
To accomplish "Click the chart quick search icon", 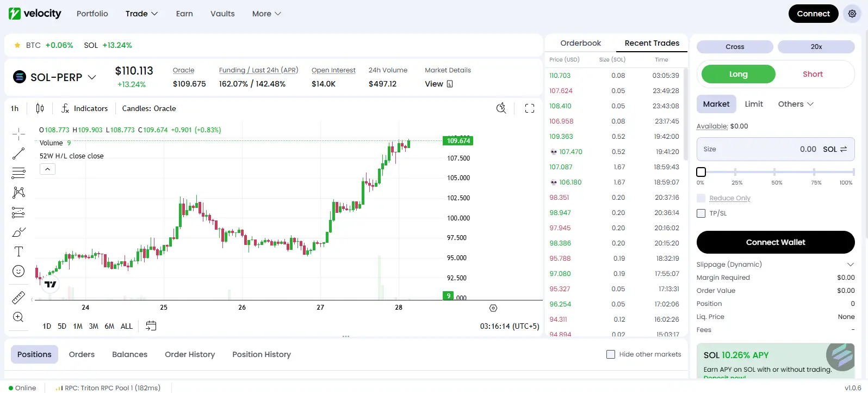I will click(x=501, y=108).
